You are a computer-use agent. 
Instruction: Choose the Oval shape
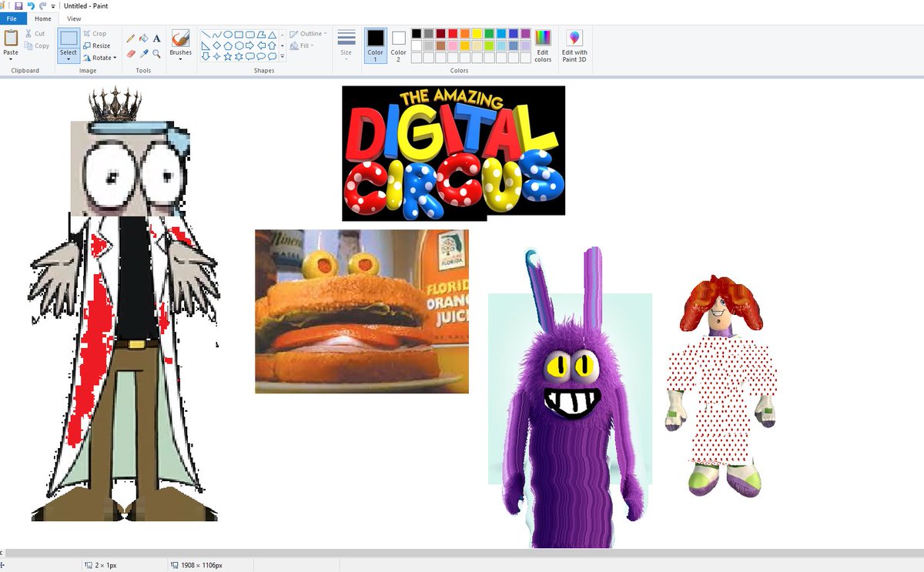click(228, 35)
